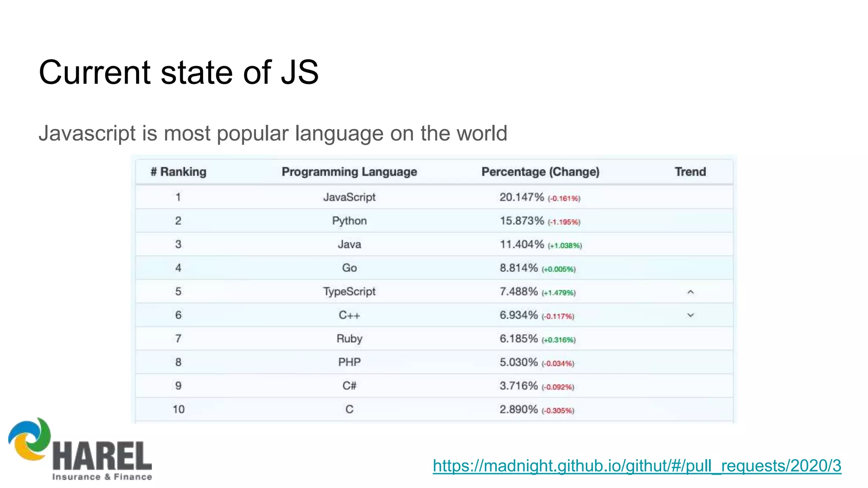
Task: Open the madnight.github.io githut link
Action: coord(637,466)
